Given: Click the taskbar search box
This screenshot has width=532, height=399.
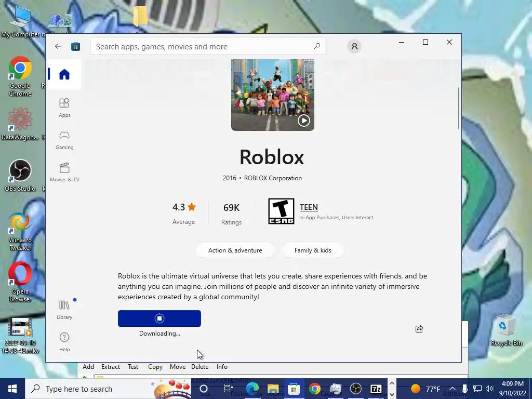Looking at the screenshot, I should click(108, 389).
